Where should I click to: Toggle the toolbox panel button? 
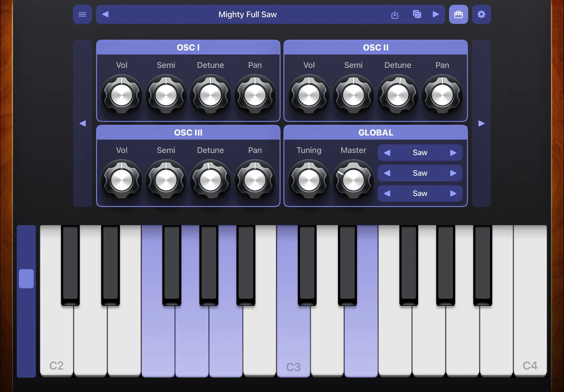(458, 15)
